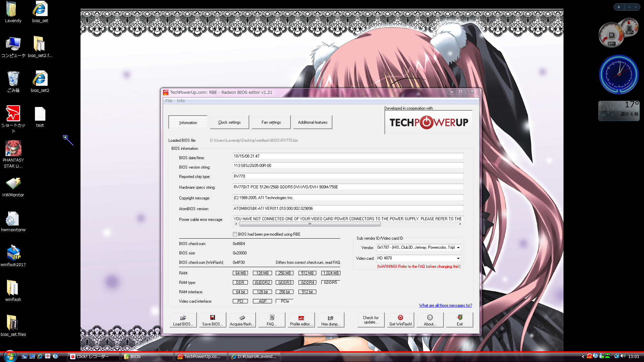644x362 pixels.
Task: Select the winflash2017 ZIP archive icon
Action: (13, 256)
